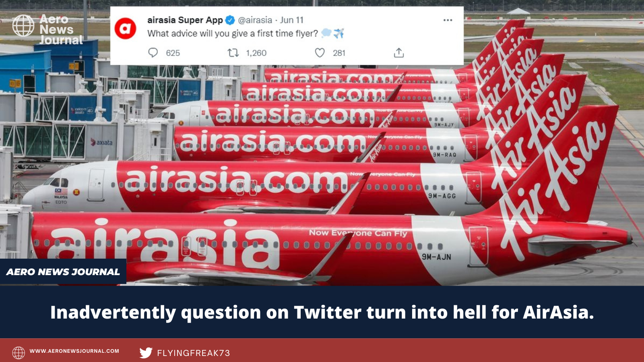Click the reply speech bubble icon

[153, 53]
